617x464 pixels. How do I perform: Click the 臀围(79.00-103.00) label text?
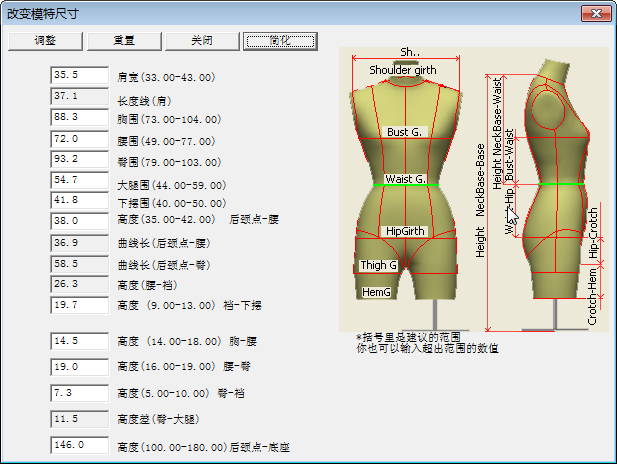tap(169, 162)
